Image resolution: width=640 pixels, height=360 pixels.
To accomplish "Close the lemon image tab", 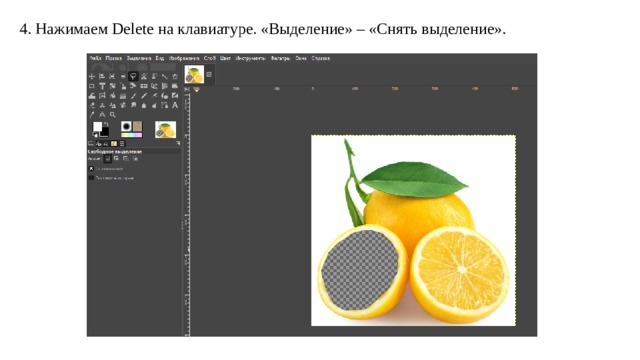I will [209, 74].
